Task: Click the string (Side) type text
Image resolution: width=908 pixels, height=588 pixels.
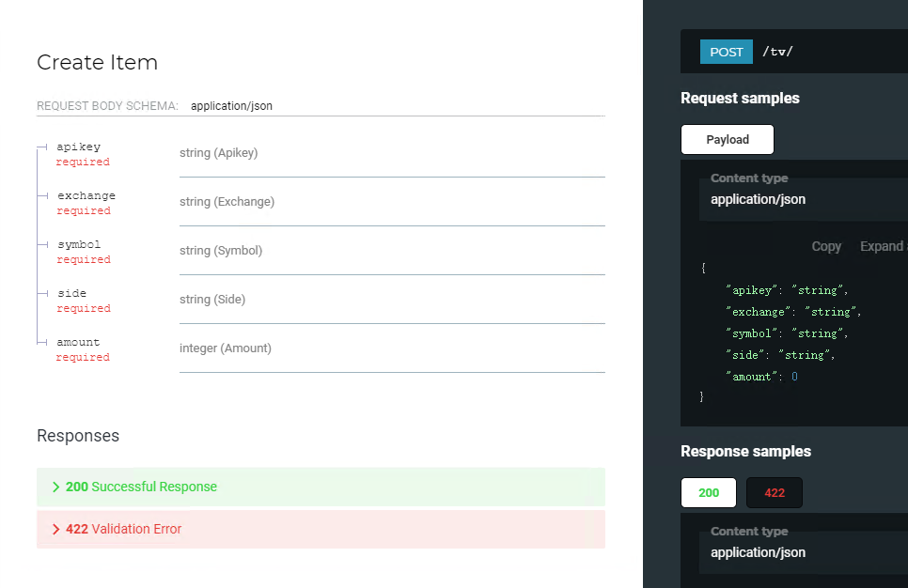Action: pos(212,300)
